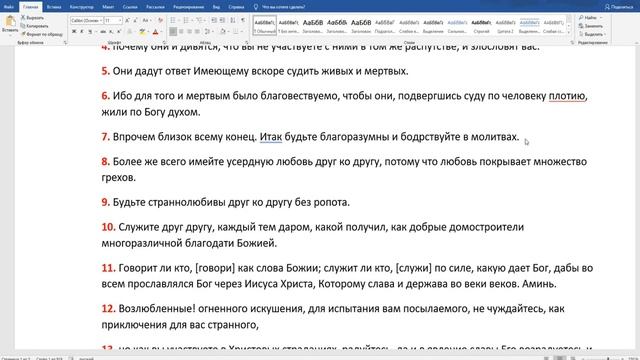Open Найти (Find) search

590,18
